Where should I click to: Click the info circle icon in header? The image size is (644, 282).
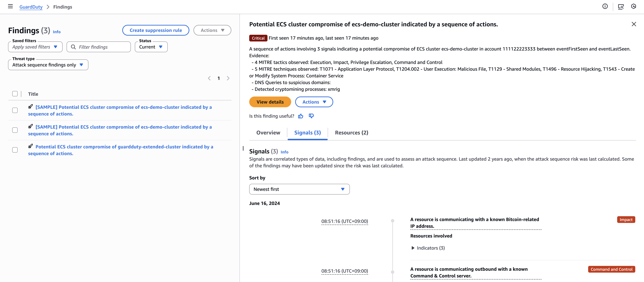pos(605,7)
